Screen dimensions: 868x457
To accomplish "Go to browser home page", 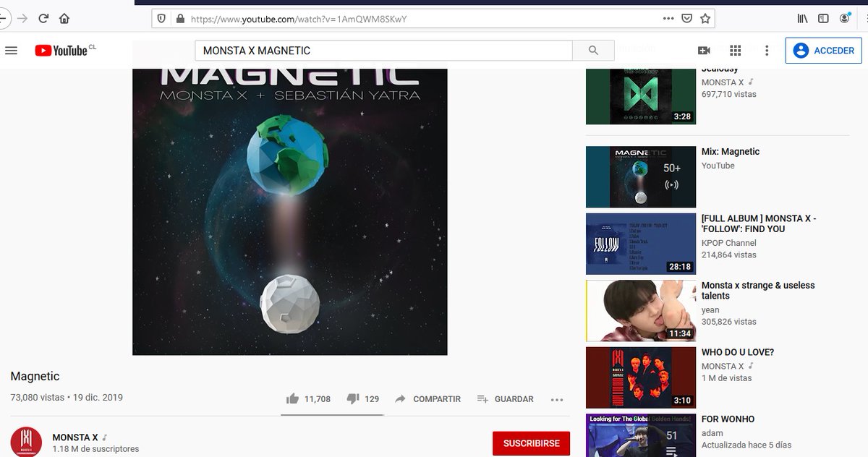I will point(64,19).
